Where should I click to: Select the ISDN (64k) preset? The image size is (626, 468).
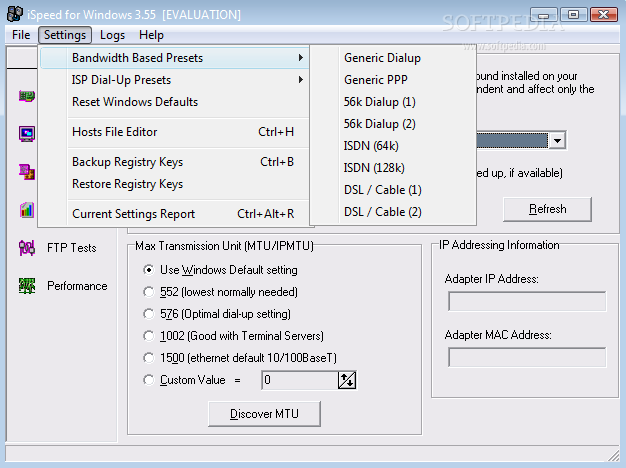coord(393,146)
